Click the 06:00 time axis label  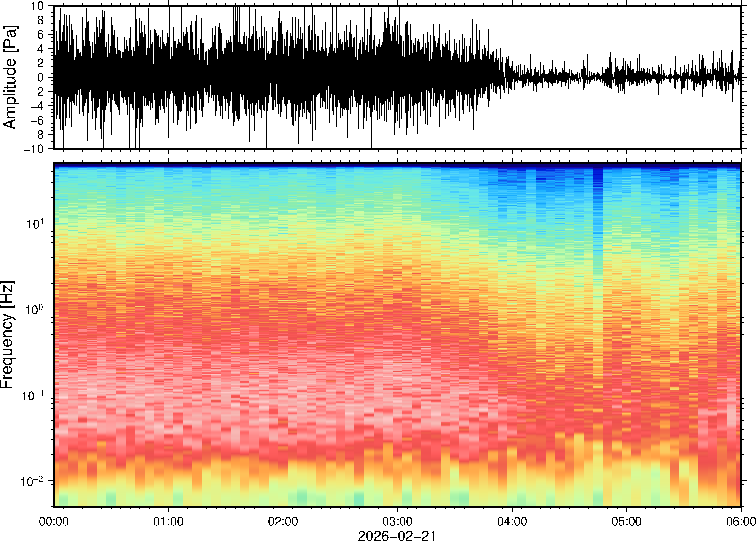point(741,521)
